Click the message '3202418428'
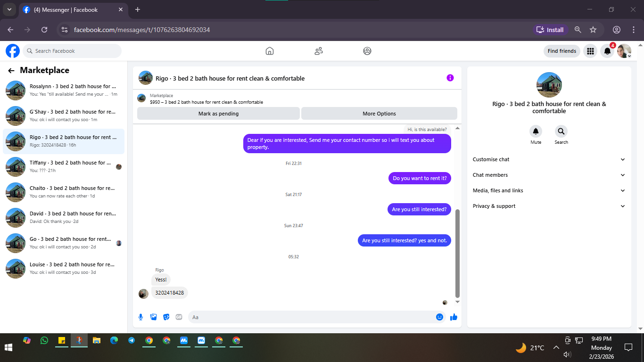The image size is (644, 362). pyautogui.click(x=169, y=293)
